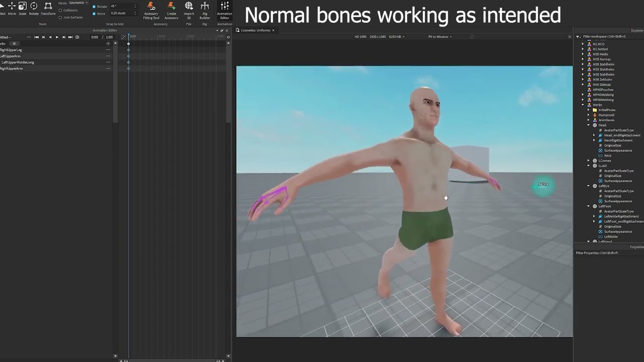The height and width of the screenshot is (362, 644).
Task: Open options for RightUpperArm track
Action: pyautogui.click(x=108, y=68)
